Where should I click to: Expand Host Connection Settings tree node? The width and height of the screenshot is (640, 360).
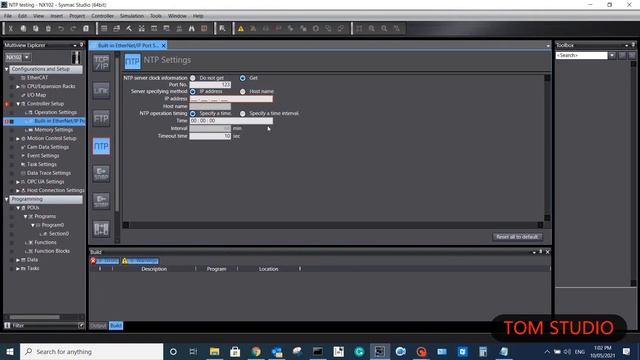(x=18, y=191)
